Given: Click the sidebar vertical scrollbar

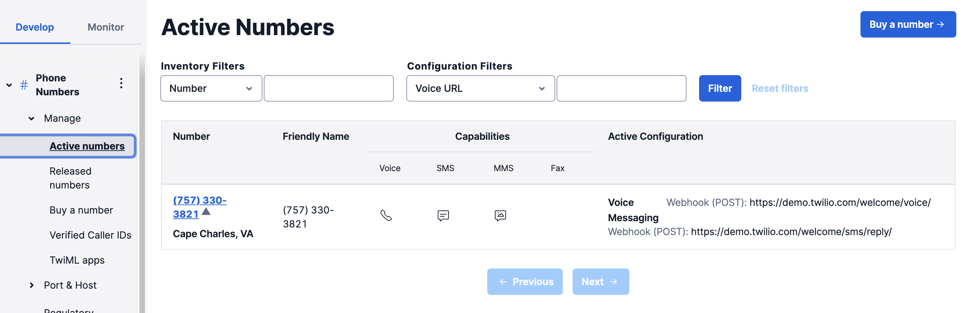Looking at the screenshot, I should pos(142,182).
